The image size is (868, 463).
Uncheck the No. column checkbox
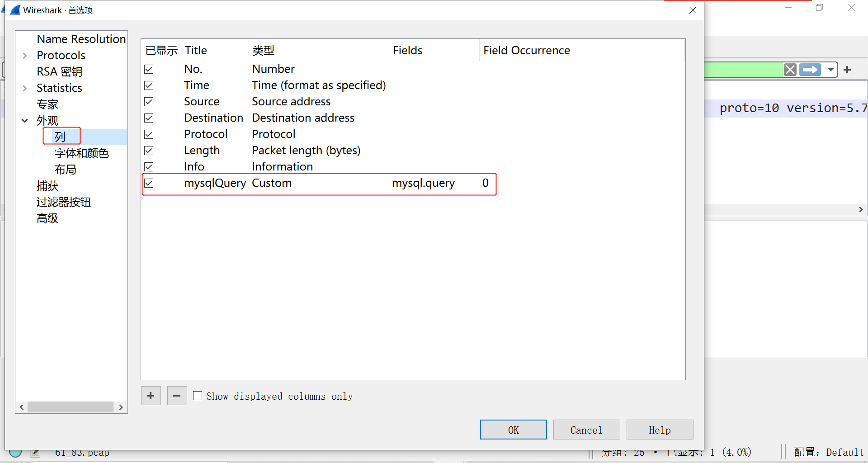point(149,69)
